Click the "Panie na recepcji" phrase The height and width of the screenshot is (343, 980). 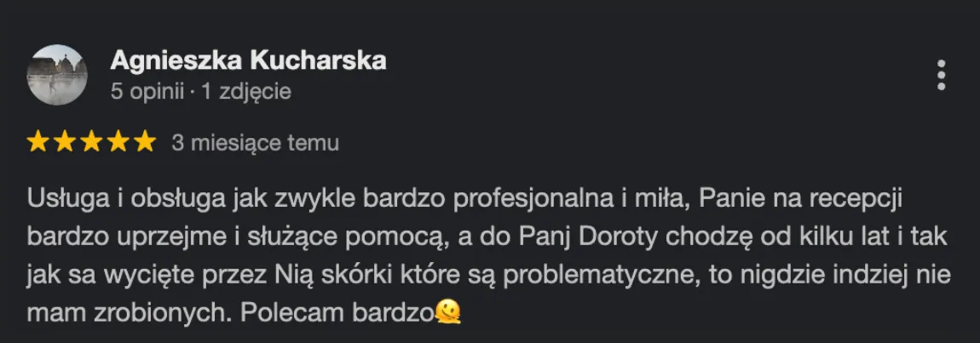click(803, 199)
